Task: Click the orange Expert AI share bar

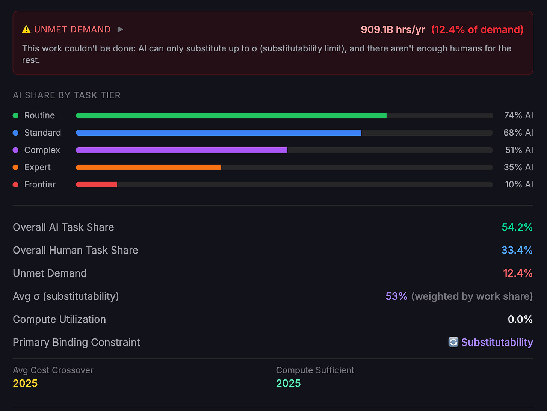Action: pyautogui.click(x=148, y=167)
